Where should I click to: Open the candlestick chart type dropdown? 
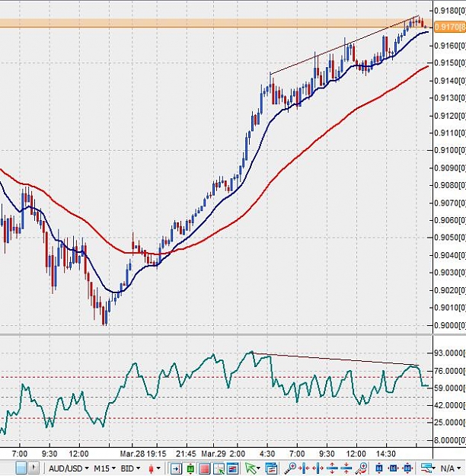pyautogui.click(x=155, y=468)
